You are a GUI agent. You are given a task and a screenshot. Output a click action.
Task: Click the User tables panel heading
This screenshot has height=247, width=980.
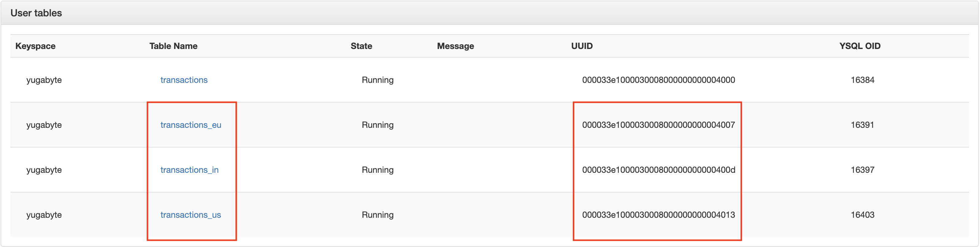36,13
